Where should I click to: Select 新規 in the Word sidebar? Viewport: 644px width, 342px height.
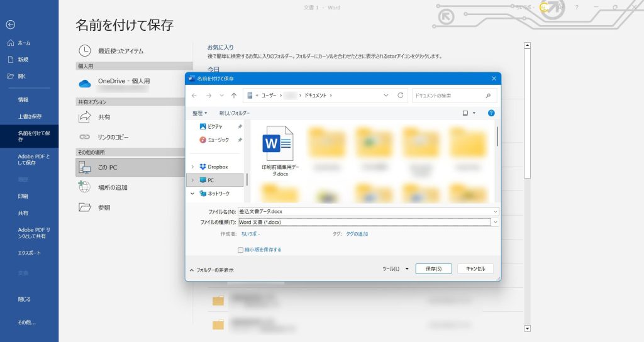(x=18, y=60)
